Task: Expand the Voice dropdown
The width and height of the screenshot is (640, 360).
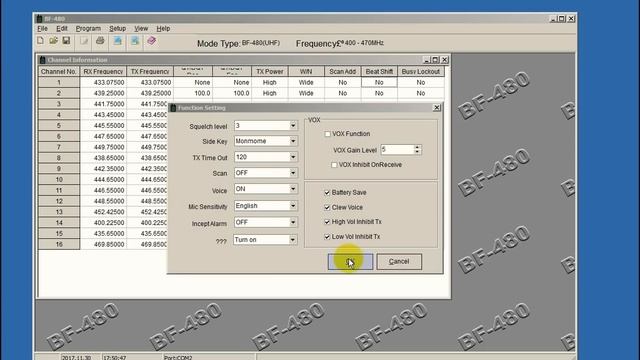Action: [293, 189]
